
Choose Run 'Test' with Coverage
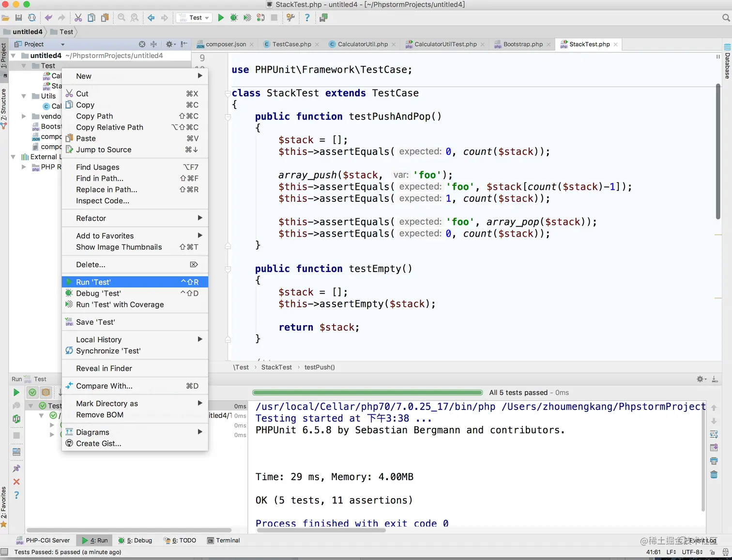[x=135, y=304]
